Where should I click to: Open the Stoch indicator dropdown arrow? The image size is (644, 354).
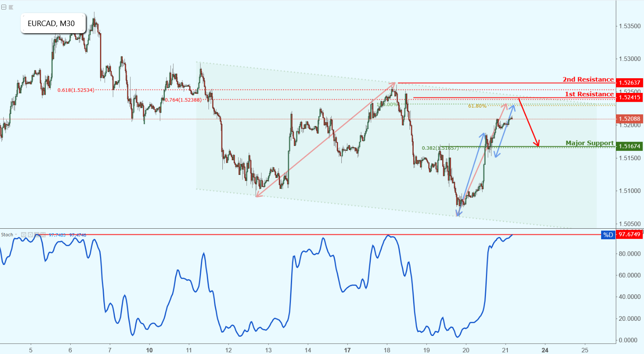pos(16,235)
